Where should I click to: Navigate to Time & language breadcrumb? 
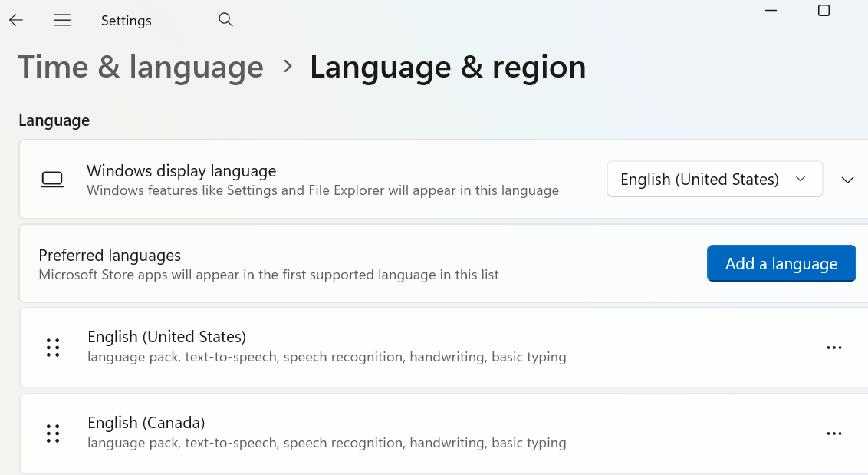click(140, 68)
